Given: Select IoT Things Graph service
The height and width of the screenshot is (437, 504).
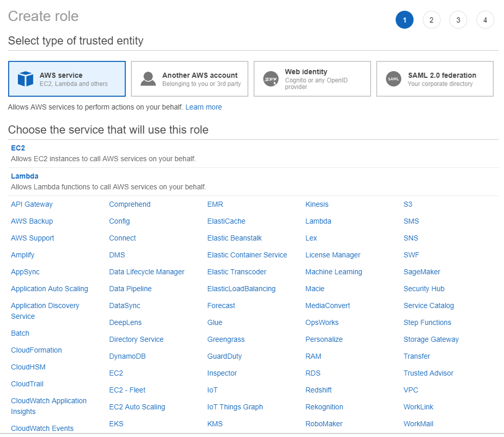Looking at the screenshot, I should [235, 407].
